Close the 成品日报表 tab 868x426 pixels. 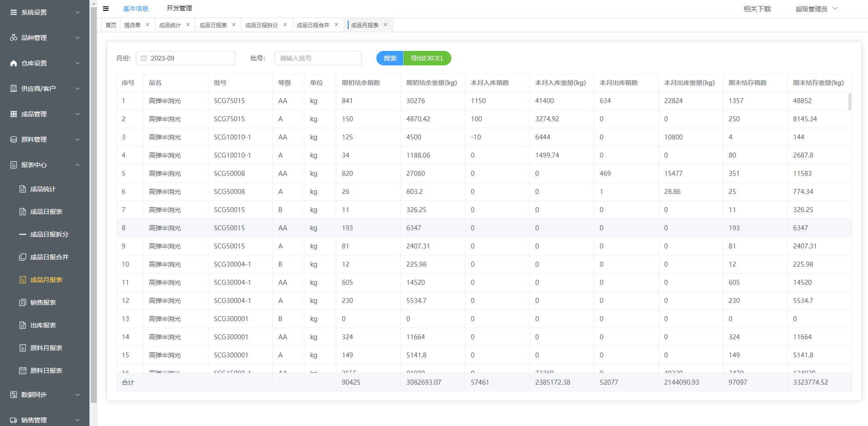(x=234, y=25)
